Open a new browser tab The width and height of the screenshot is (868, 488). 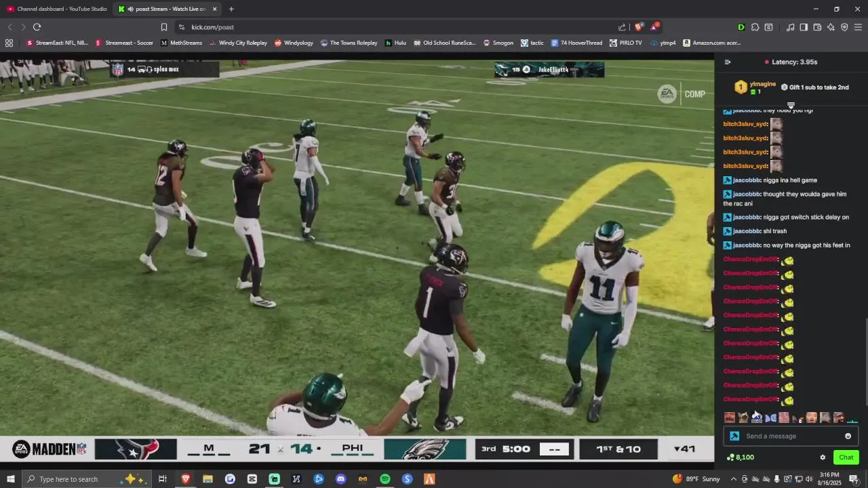pyautogui.click(x=231, y=9)
